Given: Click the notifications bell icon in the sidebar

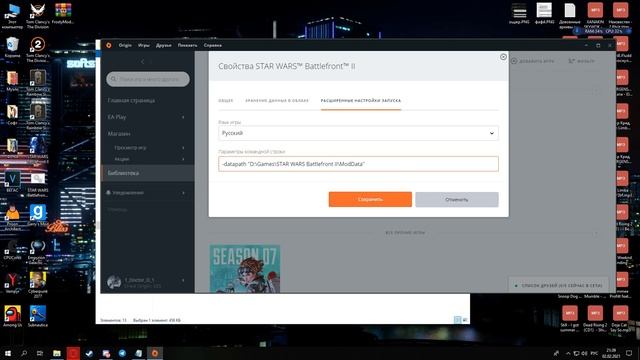Looking at the screenshot, I should [109, 192].
